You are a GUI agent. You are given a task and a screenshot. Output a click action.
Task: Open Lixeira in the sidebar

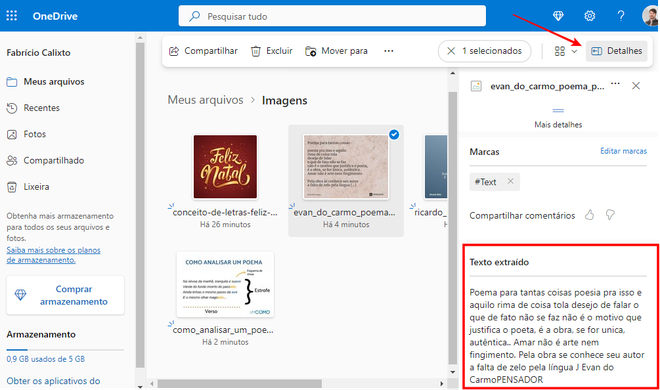click(36, 186)
